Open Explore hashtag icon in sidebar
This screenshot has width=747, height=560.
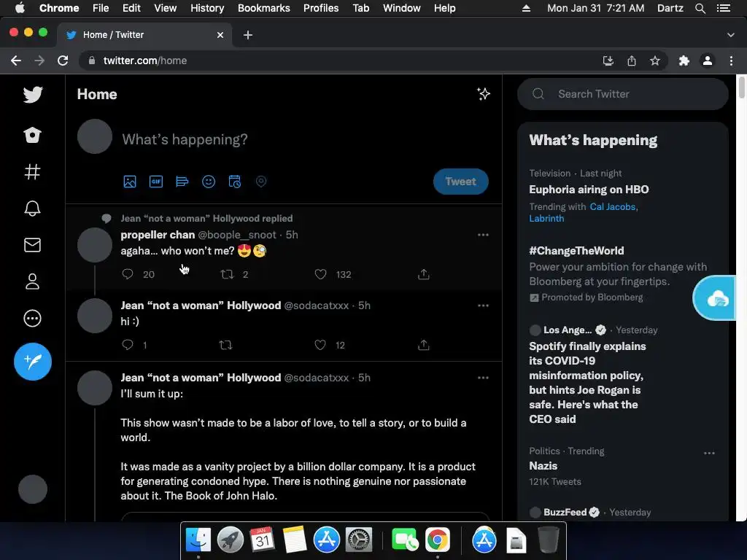tap(32, 171)
